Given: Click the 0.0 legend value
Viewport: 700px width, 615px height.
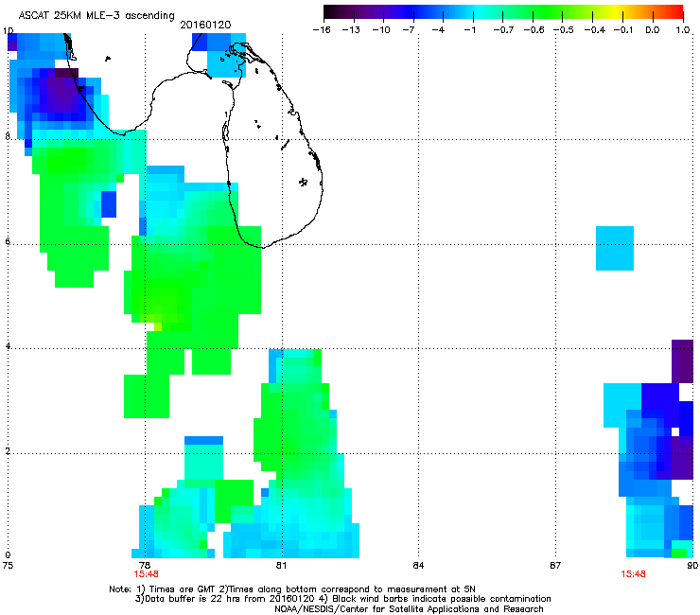Looking at the screenshot, I should click(x=653, y=30).
